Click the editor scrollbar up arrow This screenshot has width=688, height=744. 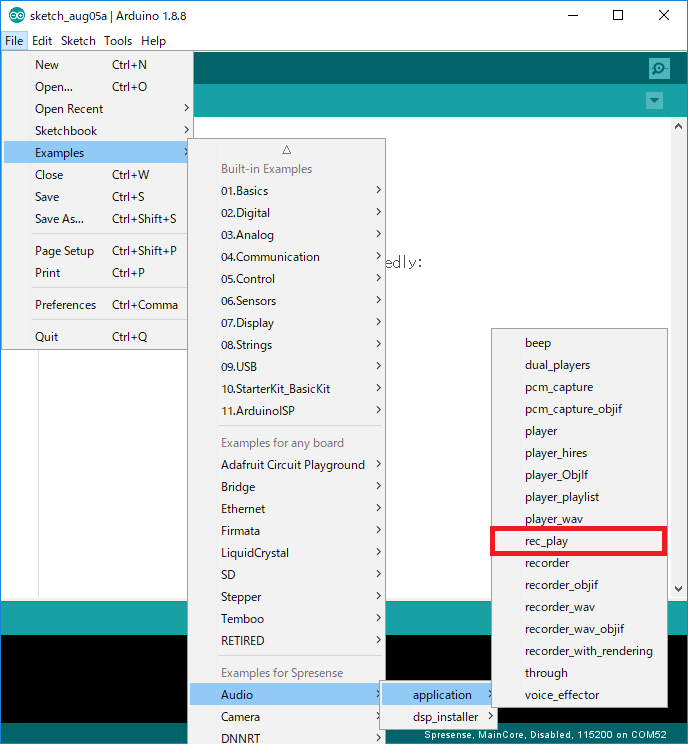pos(679,126)
